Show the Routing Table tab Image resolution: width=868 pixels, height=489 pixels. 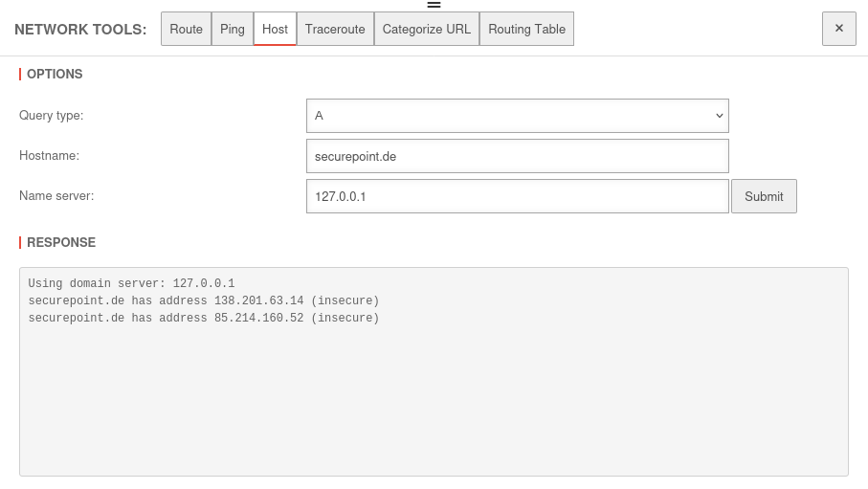(526, 29)
